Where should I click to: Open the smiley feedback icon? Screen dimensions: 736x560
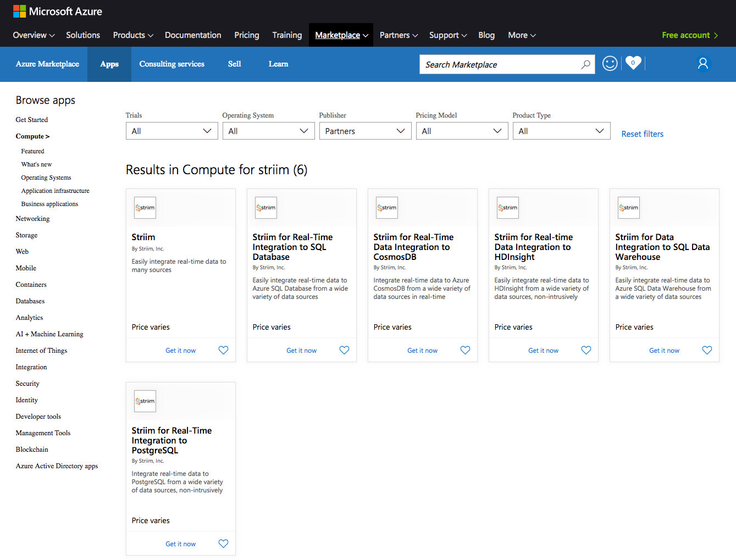click(x=610, y=64)
